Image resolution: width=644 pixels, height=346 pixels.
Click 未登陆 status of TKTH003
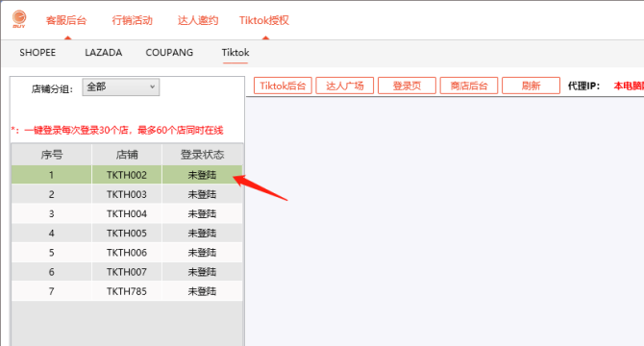tap(202, 194)
